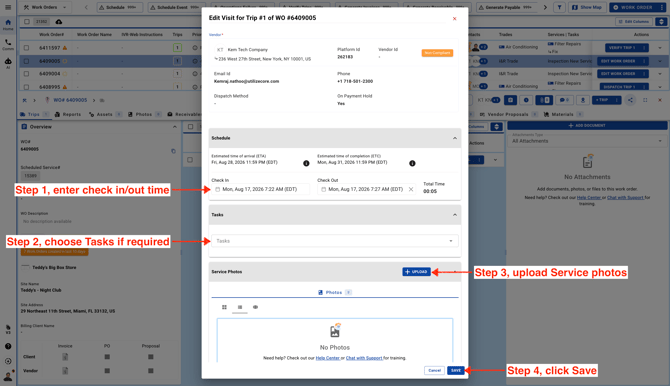Open Comm phone section in sidebar
The height and width of the screenshot is (386, 670).
coord(8,44)
